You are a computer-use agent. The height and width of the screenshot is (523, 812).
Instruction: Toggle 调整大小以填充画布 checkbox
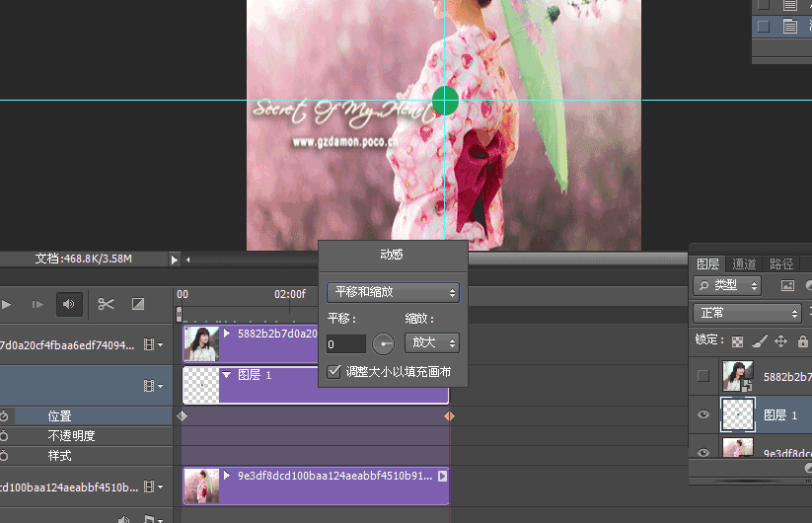point(334,371)
